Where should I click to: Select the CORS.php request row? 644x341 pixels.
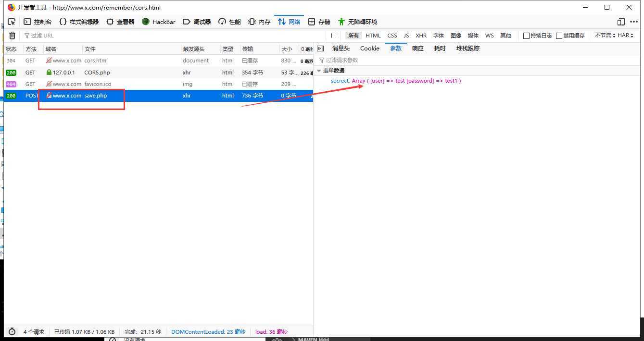(x=159, y=73)
